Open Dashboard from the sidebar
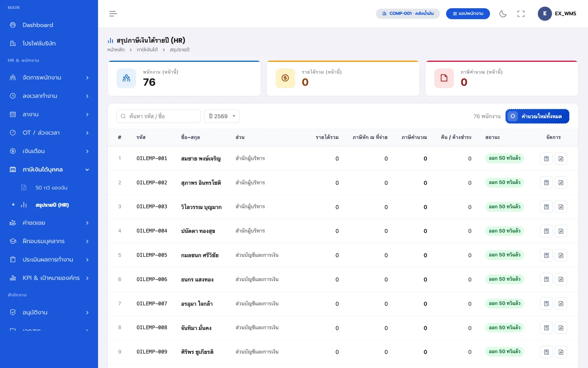Image resolution: width=588 pixels, height=368 pixels. 49,25
